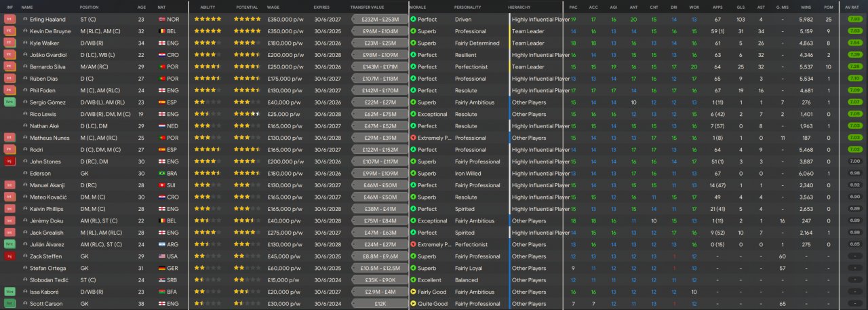Screen dimensions: 868x310
Task: Open Phil Foden's player profile
Action: [41, 90]
